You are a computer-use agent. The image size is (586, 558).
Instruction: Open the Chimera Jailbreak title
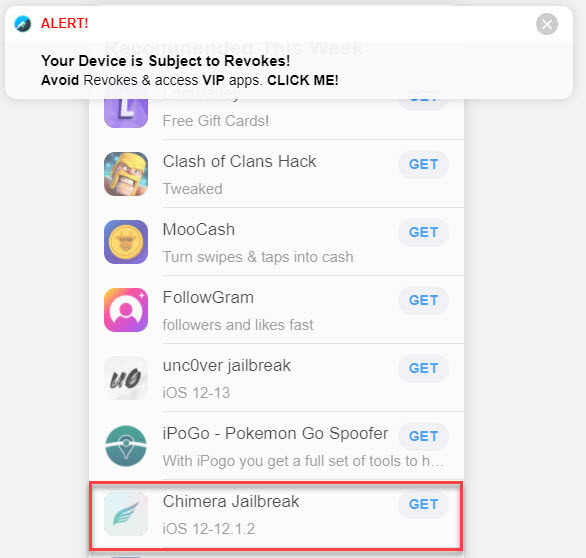[231, 502]
